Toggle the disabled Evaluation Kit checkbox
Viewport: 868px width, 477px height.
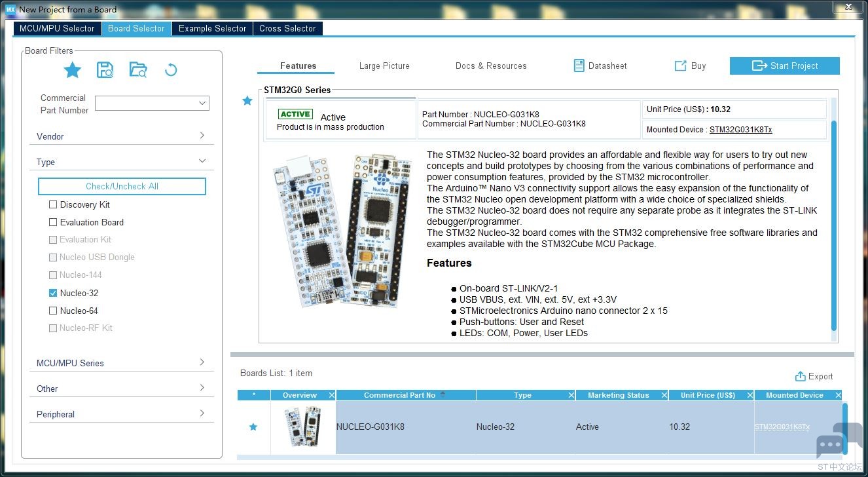pos(53,240)
